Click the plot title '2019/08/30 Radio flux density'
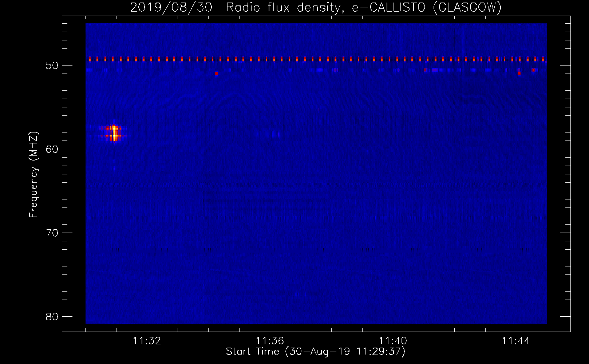589x364 pixels. (235, 7)
